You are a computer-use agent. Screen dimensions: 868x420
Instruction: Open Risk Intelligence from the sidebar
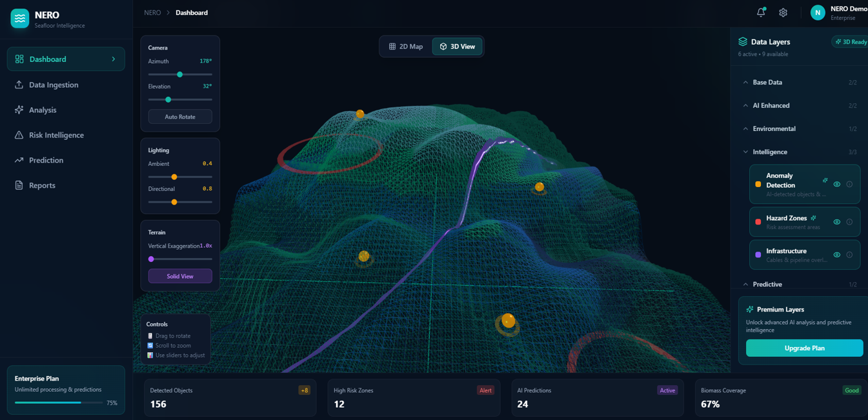pos(57,135)
